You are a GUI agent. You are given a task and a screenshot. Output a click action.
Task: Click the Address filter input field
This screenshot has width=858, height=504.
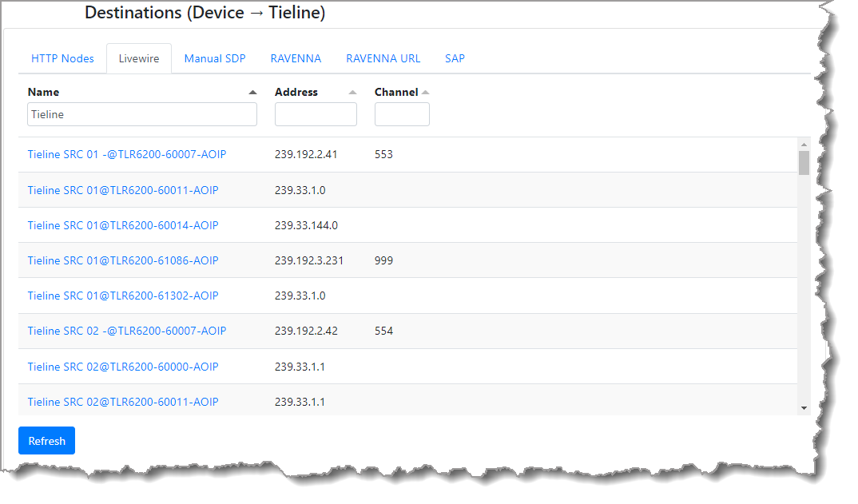coord(316,114)
